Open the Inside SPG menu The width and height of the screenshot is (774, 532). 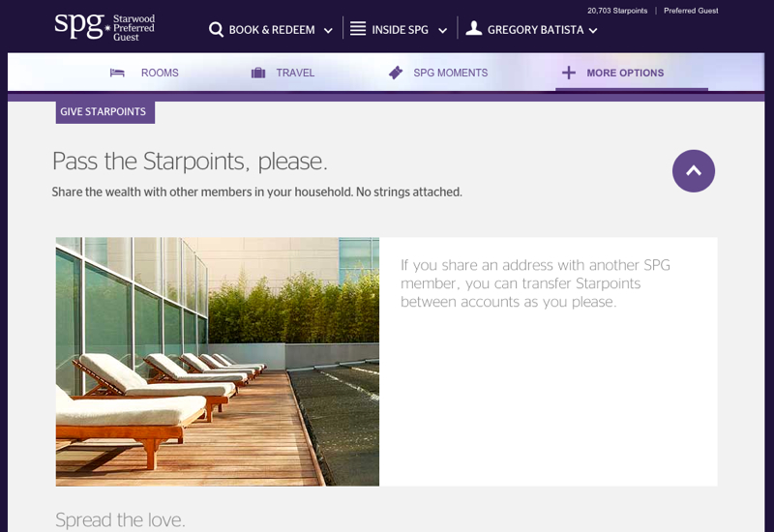(399, 30)
